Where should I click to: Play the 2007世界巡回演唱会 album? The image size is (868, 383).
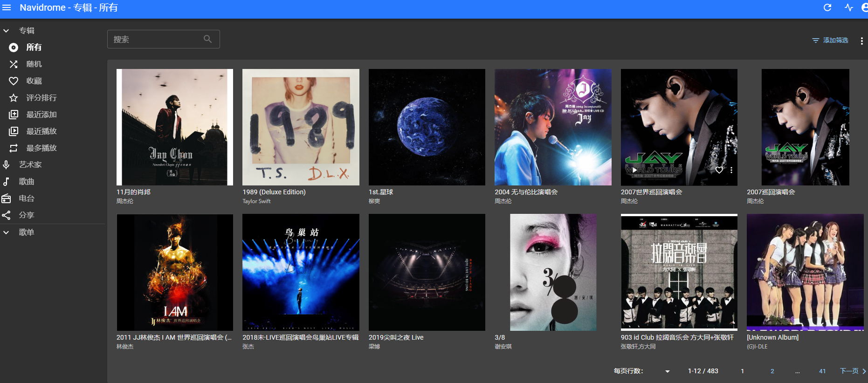(634, 170)
